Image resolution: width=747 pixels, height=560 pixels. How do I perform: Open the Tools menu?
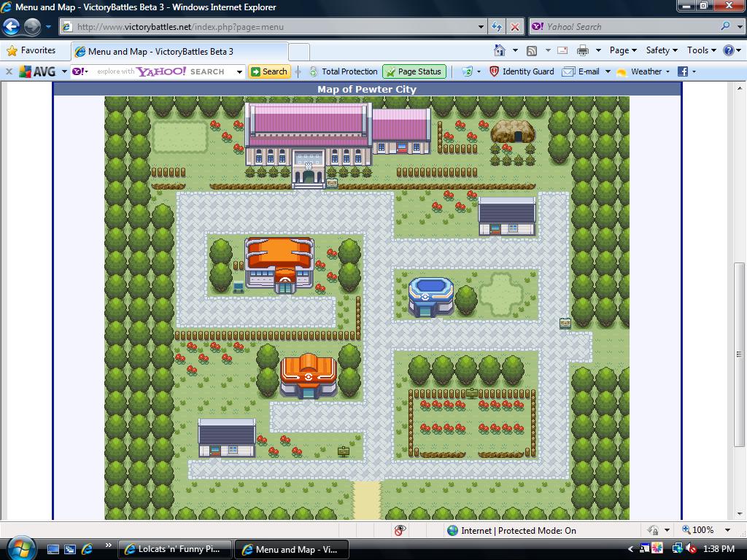click(x=701, y=50)
